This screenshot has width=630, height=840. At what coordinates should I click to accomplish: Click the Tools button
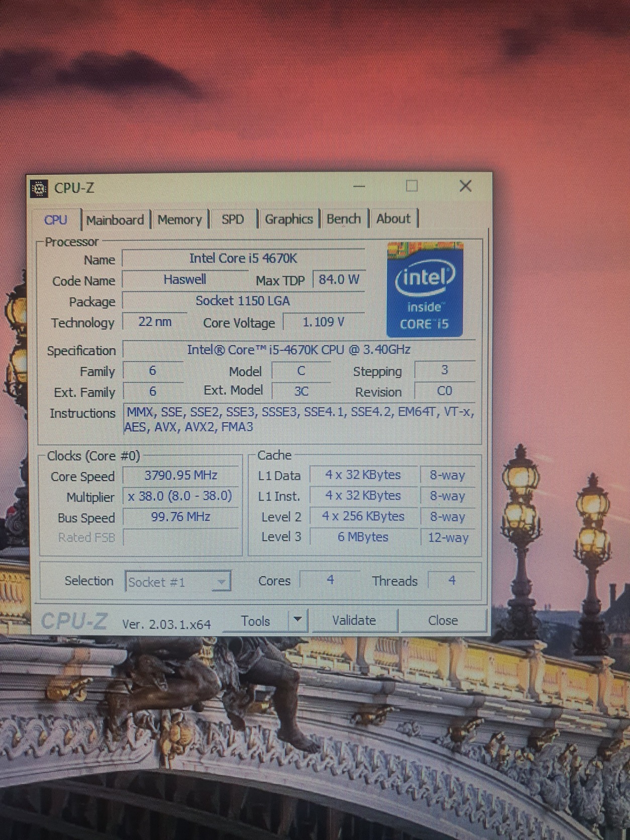(256, 621)
